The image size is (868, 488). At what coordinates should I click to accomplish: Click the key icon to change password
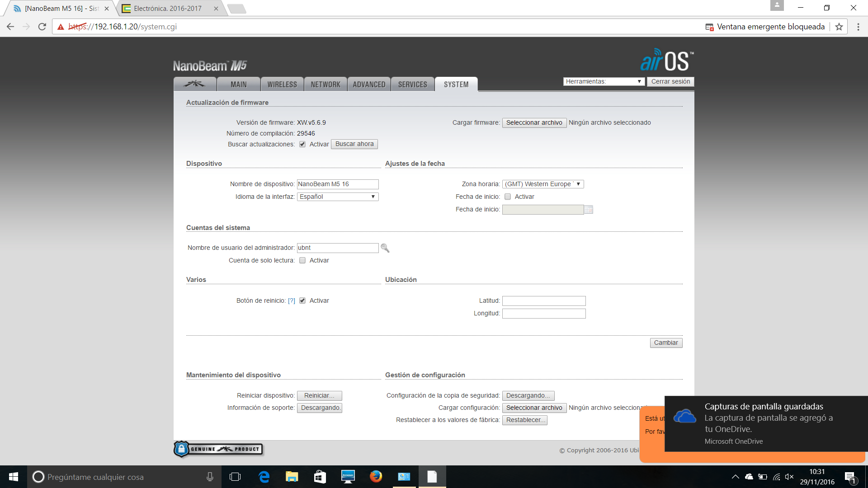click(385, 248)
